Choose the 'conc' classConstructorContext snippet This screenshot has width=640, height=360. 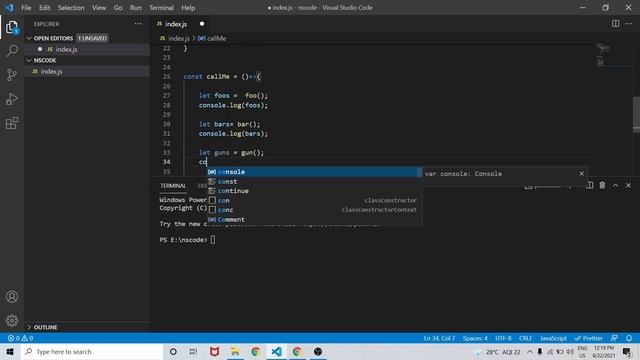pos(314,210)
